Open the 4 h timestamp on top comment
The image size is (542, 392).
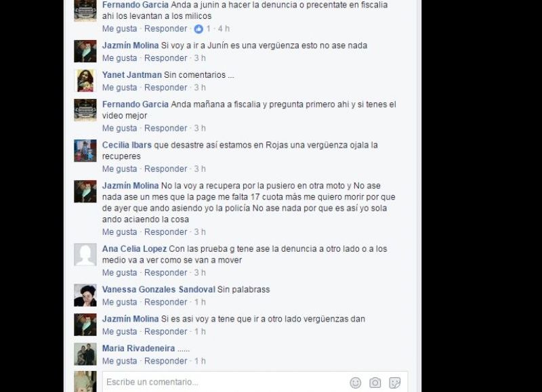tap(224, 28)
